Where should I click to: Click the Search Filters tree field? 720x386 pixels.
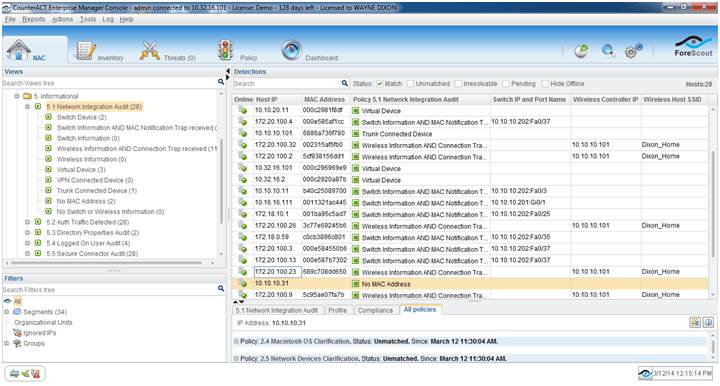point(109,290)
